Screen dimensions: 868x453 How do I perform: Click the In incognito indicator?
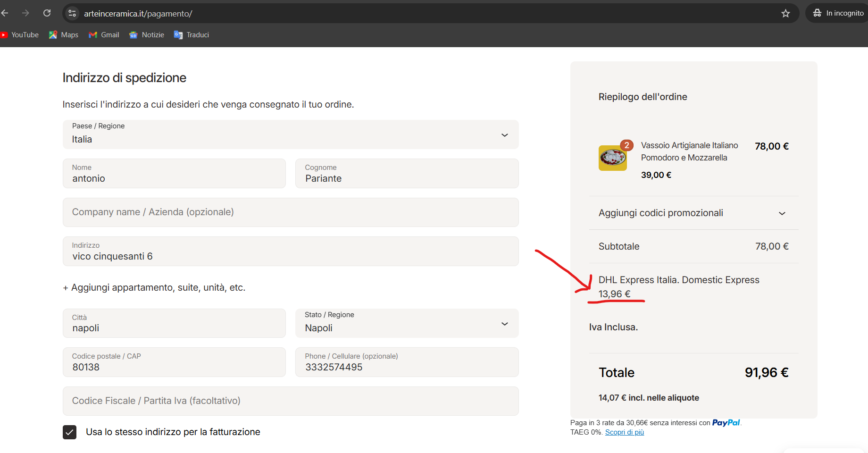pyautogui.click(x=838, y=13)
